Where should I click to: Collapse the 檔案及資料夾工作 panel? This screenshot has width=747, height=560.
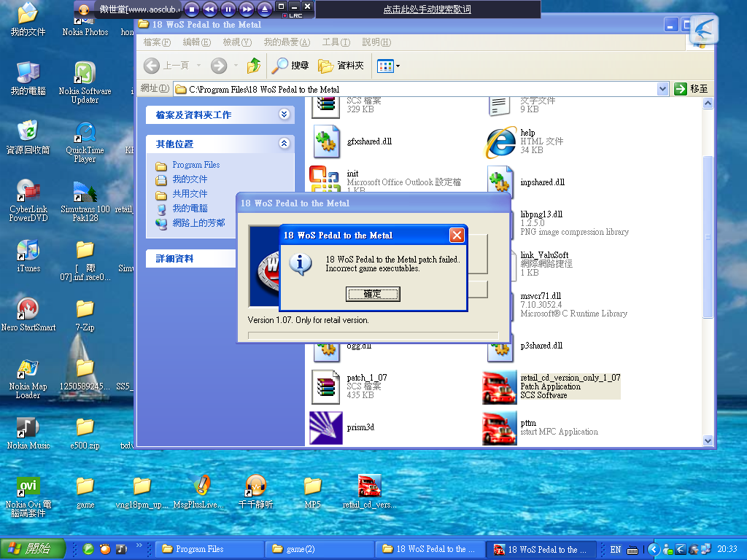click(284, 114)
